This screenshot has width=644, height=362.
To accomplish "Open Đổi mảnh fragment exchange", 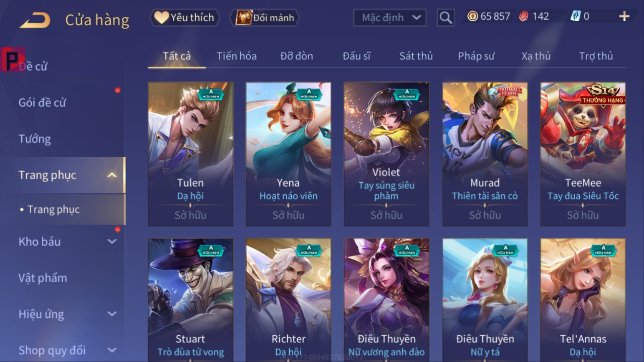I will [265, 18].
